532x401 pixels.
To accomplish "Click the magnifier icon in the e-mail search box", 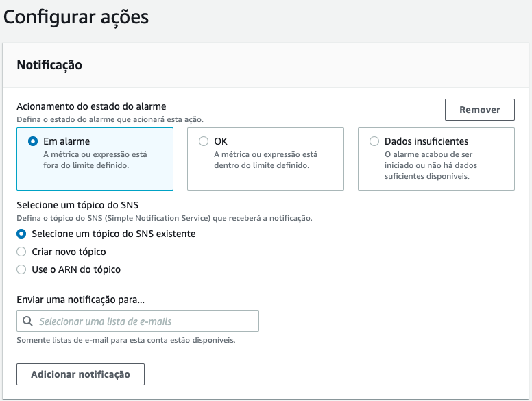I will click(27, 321).
